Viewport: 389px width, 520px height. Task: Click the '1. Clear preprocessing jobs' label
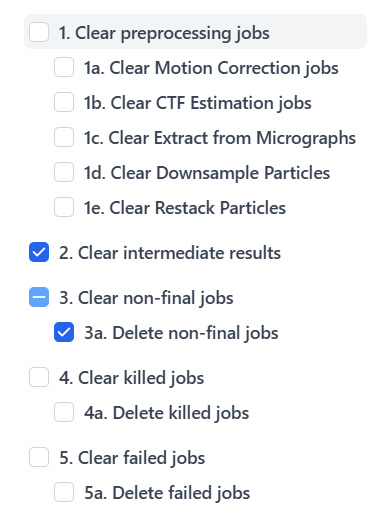[164, 33]
